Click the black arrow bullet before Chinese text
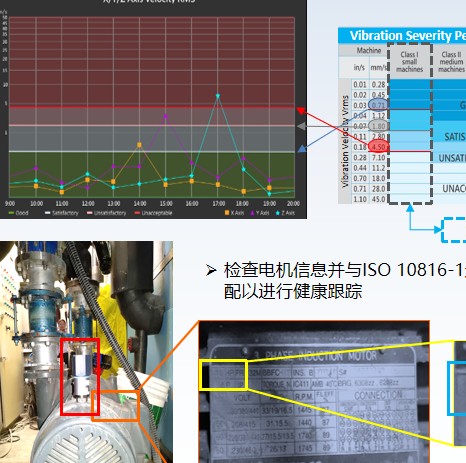The image size is (466, 463). (x=211, y=270)
